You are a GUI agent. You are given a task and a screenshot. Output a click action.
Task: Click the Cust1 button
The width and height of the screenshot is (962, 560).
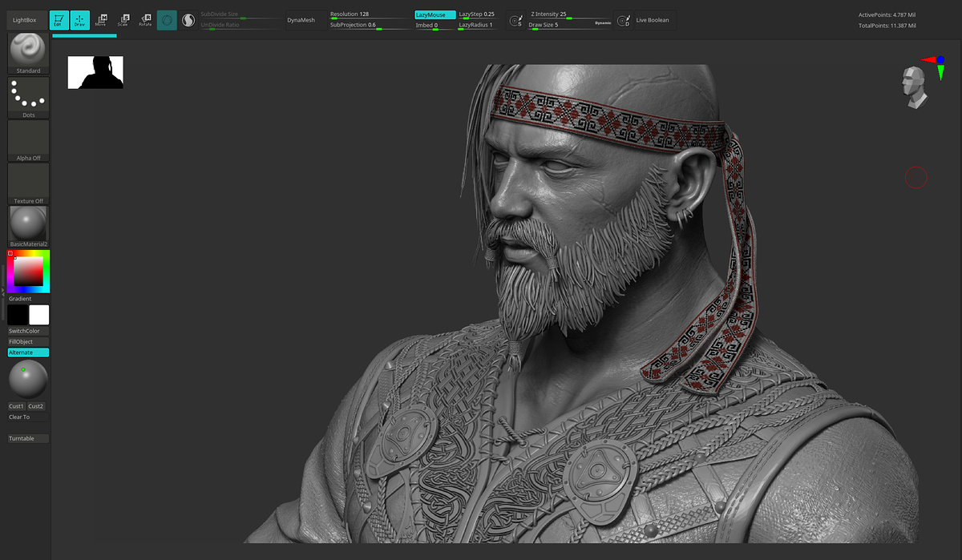pos(17,406)
